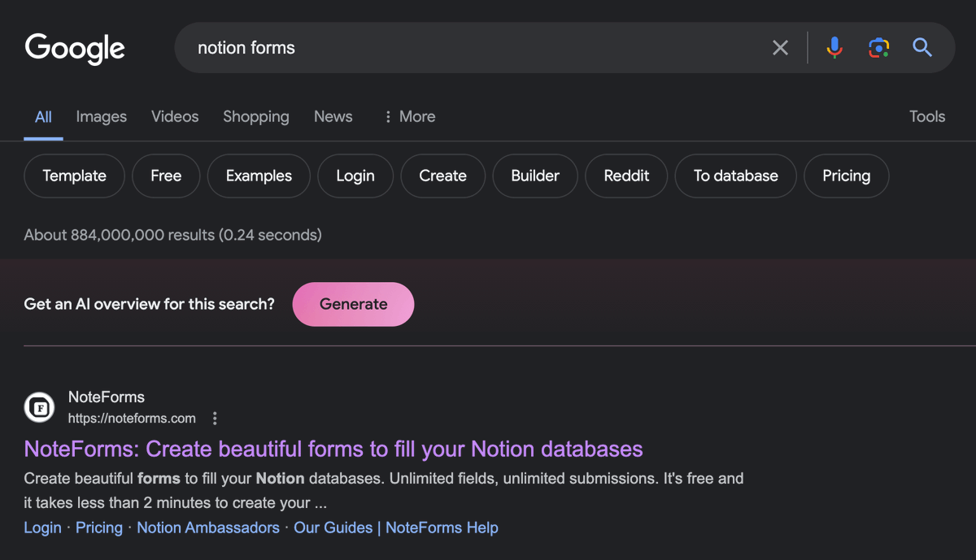Open the three-dot menu beside noteforms.com
Viewport: 976px width, 560px height.
[x=215, y=419]
